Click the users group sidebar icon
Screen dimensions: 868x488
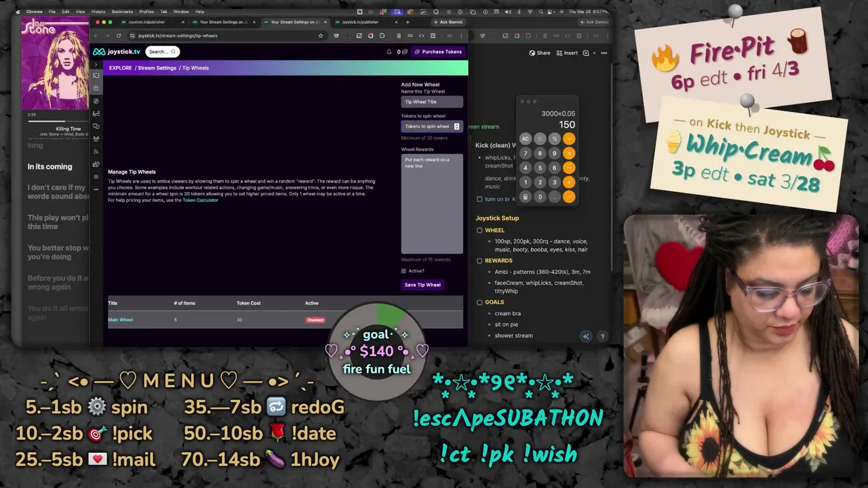[96, 139]
